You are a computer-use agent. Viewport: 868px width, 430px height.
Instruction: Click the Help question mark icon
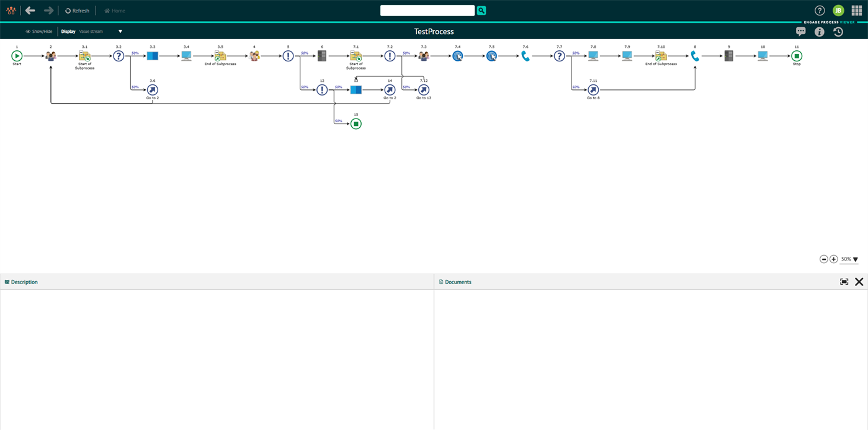click(819, 11)
